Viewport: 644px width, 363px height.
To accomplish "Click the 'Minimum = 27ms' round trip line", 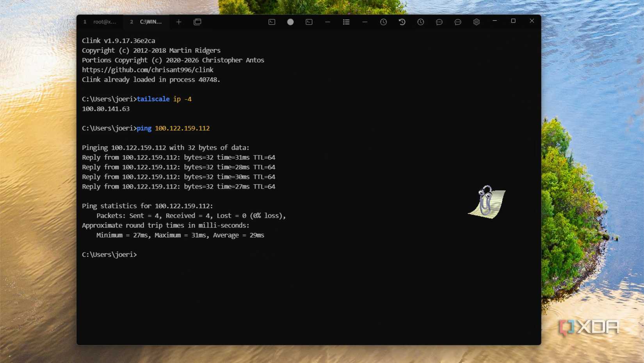I will [x=180, y=235].
